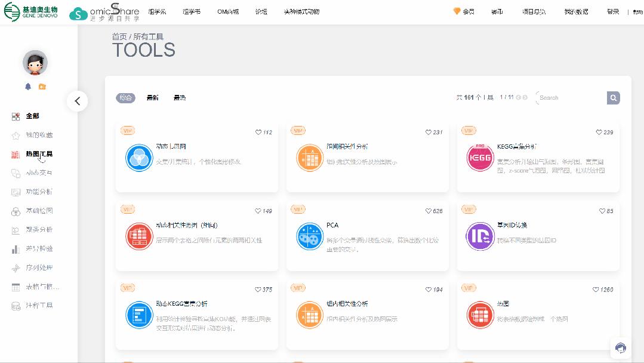644x363 pixels.
Task: Open the chat support bubble icon
Action: point(620,347)
